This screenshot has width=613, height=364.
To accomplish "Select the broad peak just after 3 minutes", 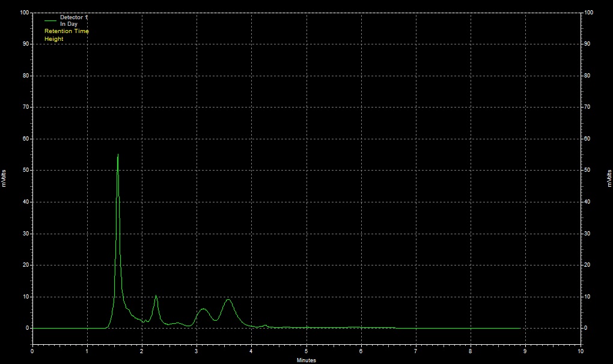I will pos(203,309).
